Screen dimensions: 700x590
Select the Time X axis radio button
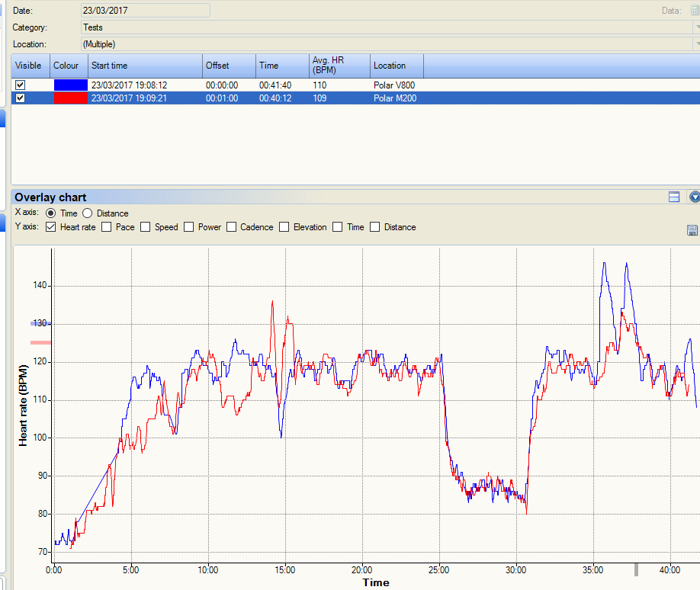tap(51, 213)
